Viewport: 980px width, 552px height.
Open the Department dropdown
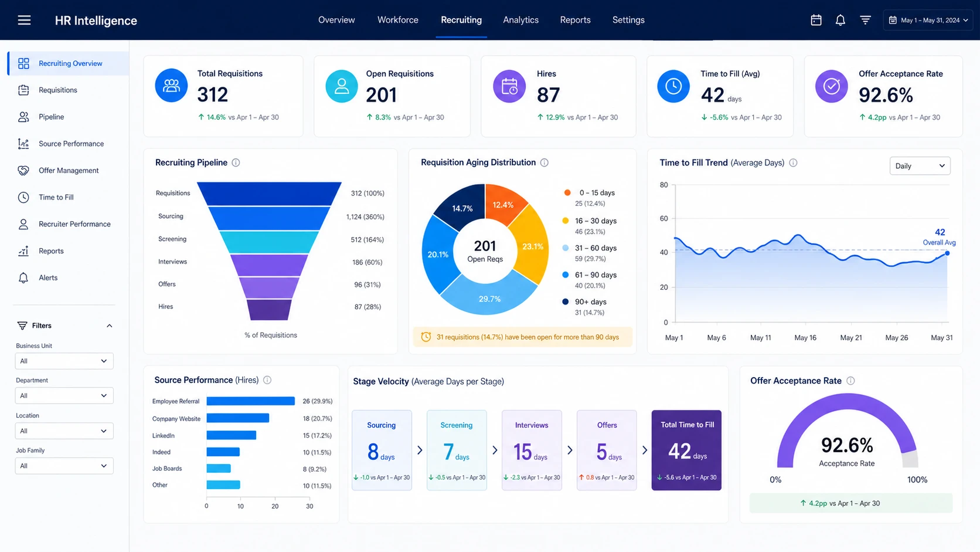pyautogui.click(x=64, y=395)
